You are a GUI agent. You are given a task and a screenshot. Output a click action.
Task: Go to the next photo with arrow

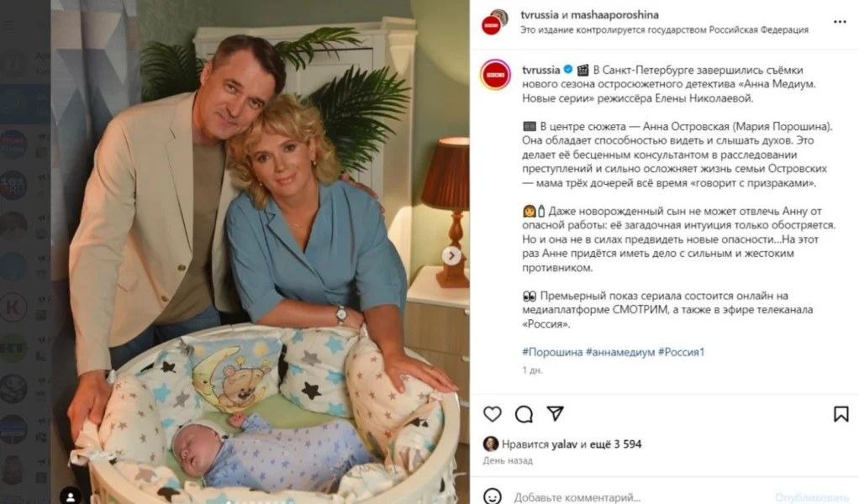click(x=451, y=255)
